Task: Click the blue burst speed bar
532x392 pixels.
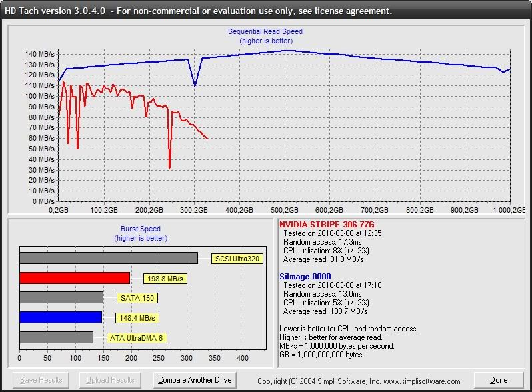Action: coord(60,317)
